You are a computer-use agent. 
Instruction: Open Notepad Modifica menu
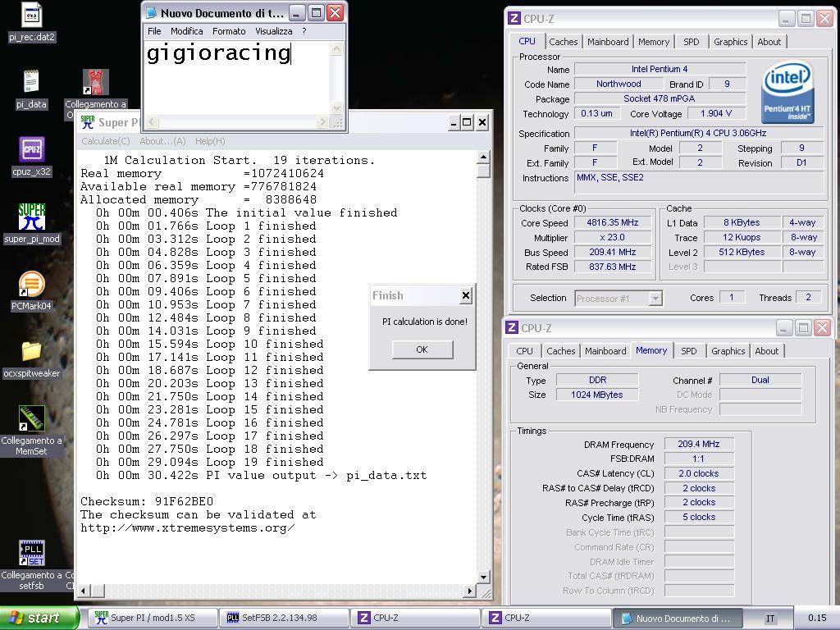coord(186,31)
